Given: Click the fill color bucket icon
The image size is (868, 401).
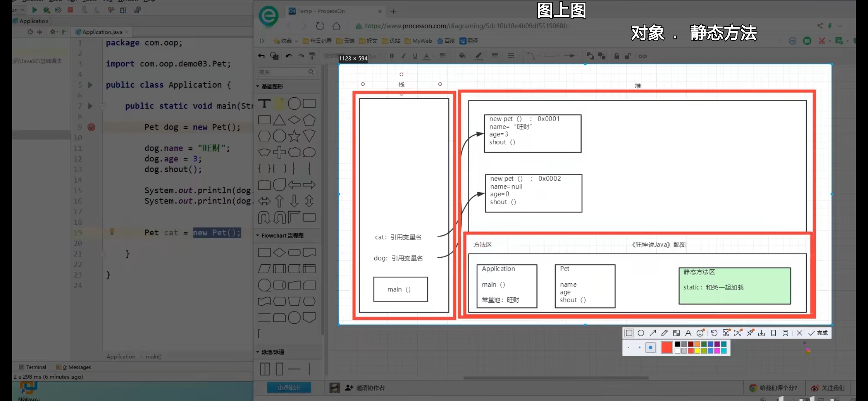Looking at the screenshot, I should 463,56.
